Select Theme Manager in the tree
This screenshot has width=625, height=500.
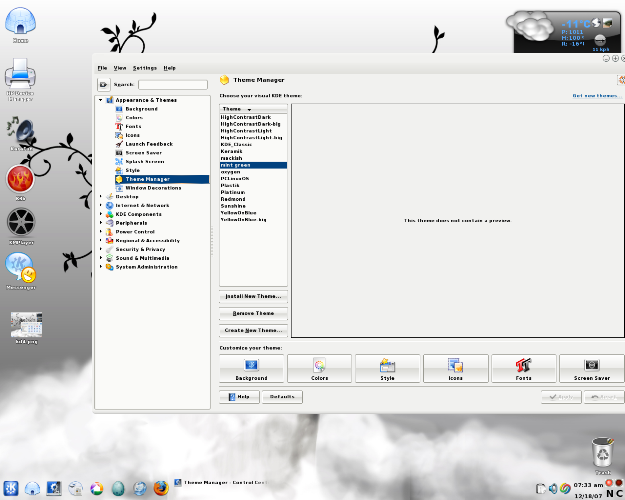click(x=162, y=179)
